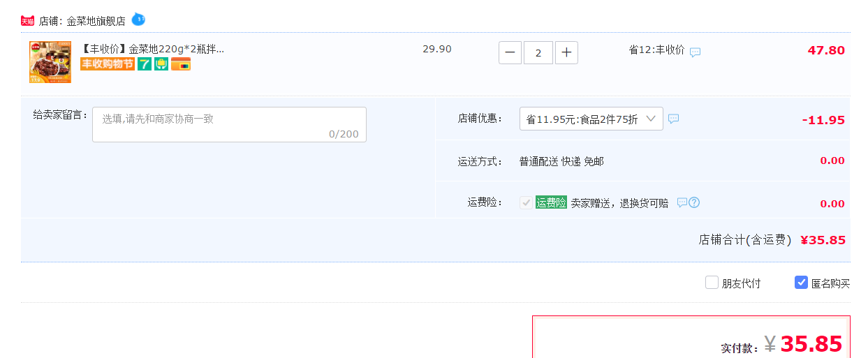The width and height of the screenshot is (868, 358).
Task: Click the unit price 29.90
Action: coord(437,50)
